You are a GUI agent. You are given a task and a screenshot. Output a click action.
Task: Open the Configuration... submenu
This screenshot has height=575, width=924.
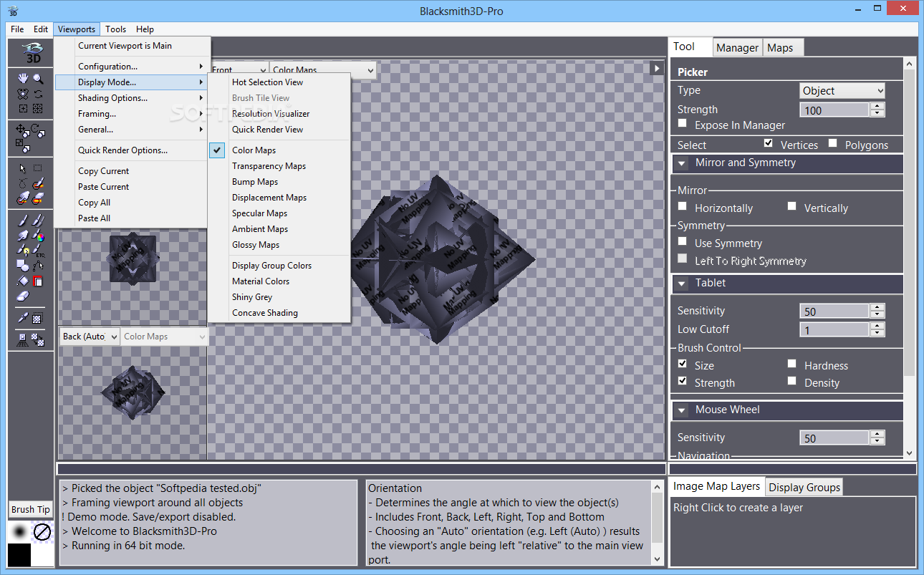pyautogui.click(x=133, y=67)
